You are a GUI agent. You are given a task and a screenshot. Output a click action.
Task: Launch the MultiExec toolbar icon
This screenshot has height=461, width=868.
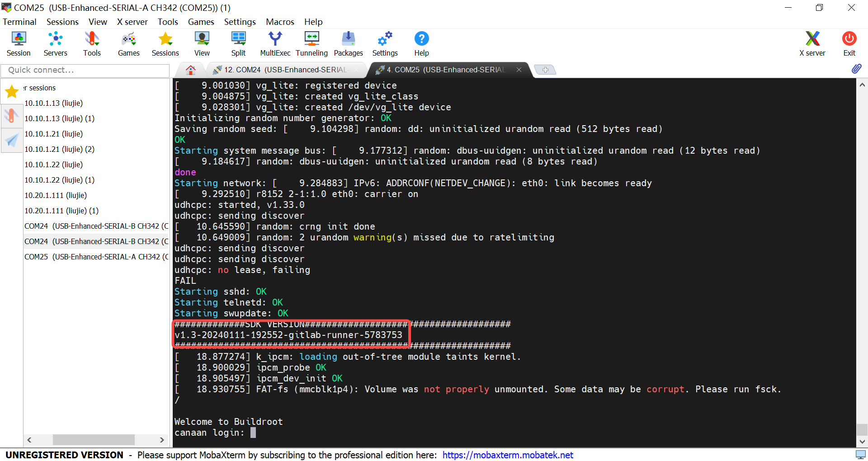point(275,44)
